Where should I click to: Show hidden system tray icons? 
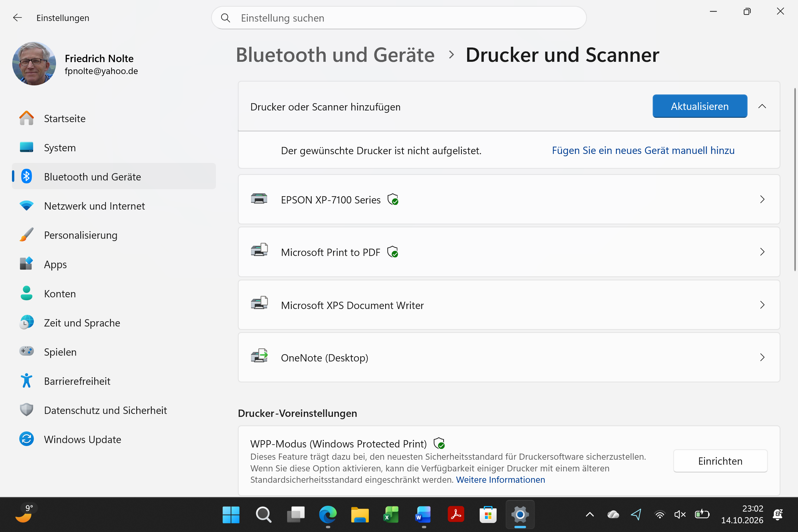(x=590, y=515)
